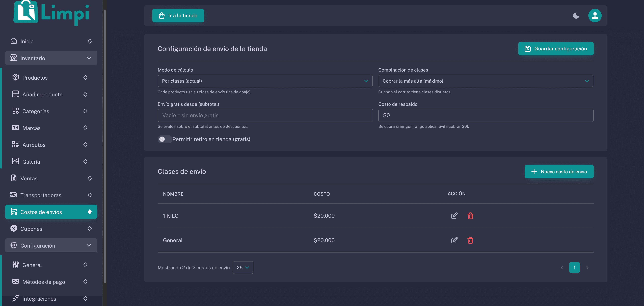644x306 pixels.
Task: Delete the General shipping class
Action: (x=470, y=240)
